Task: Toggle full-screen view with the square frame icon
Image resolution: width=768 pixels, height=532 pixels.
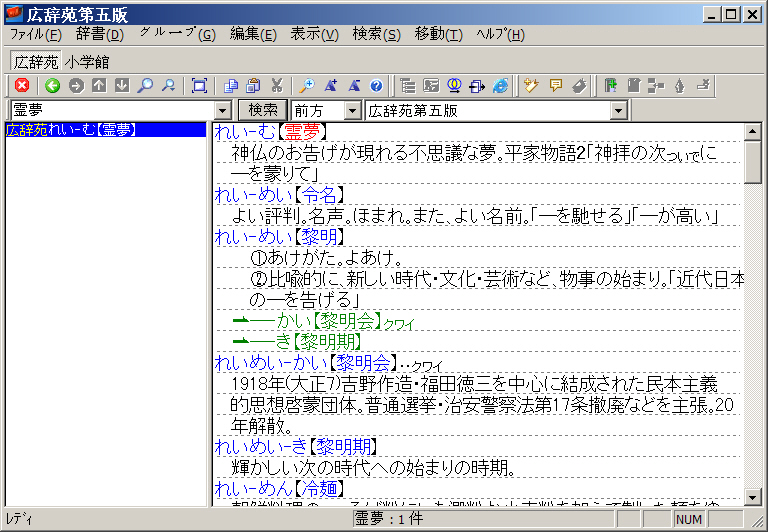Action: pyautogui.click(x=199, y=86)
